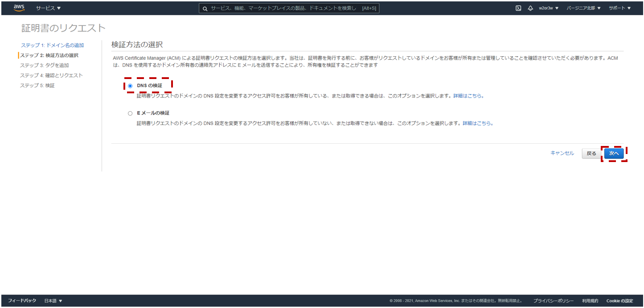Open プライバシーポリシー footer link
This screenshot has height=308, width=644.
pyautogui.click(x=554, y=301)
